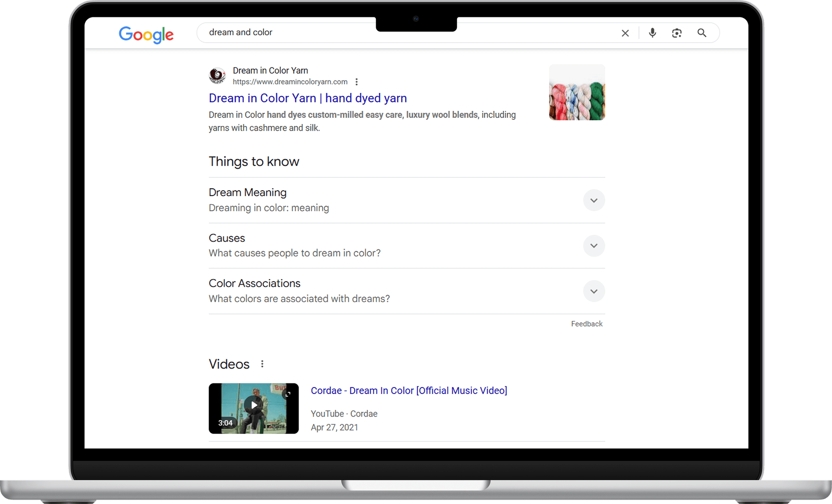Viewport: 832px width, 504px height.
Task: Start voice search with microphone icon
Action: tap(652, 33)
